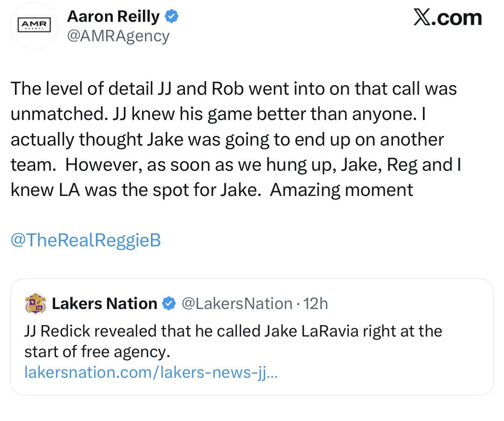Open the AMR Agency profile avatar

tap(34, 26)
